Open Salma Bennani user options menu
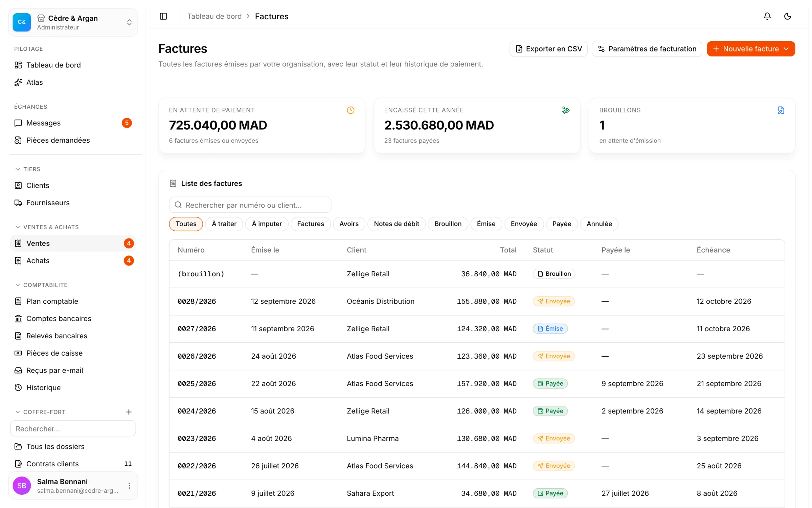The width and height of the screenshot is (812, 508). pyautogui.click(x=129, y=486)
